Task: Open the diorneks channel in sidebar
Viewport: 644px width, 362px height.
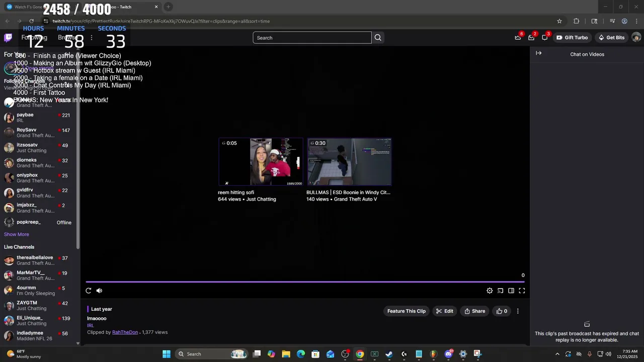Action: pos(39,163)
